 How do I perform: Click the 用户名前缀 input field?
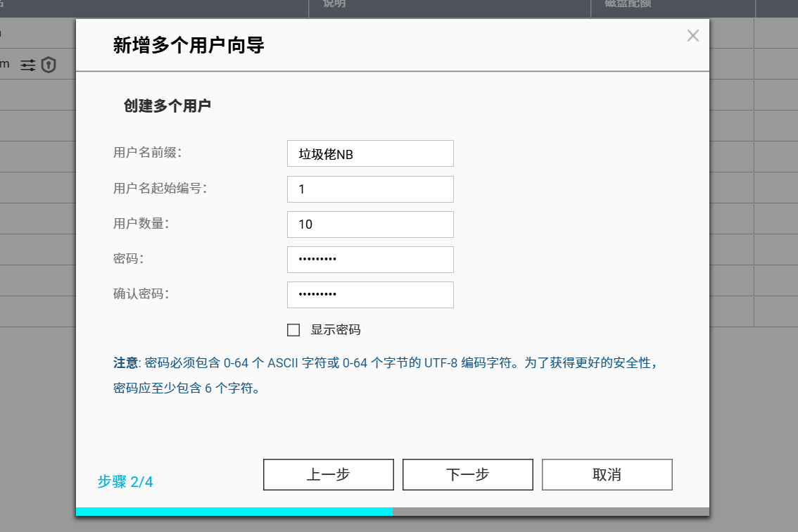(x=370, y=153)
